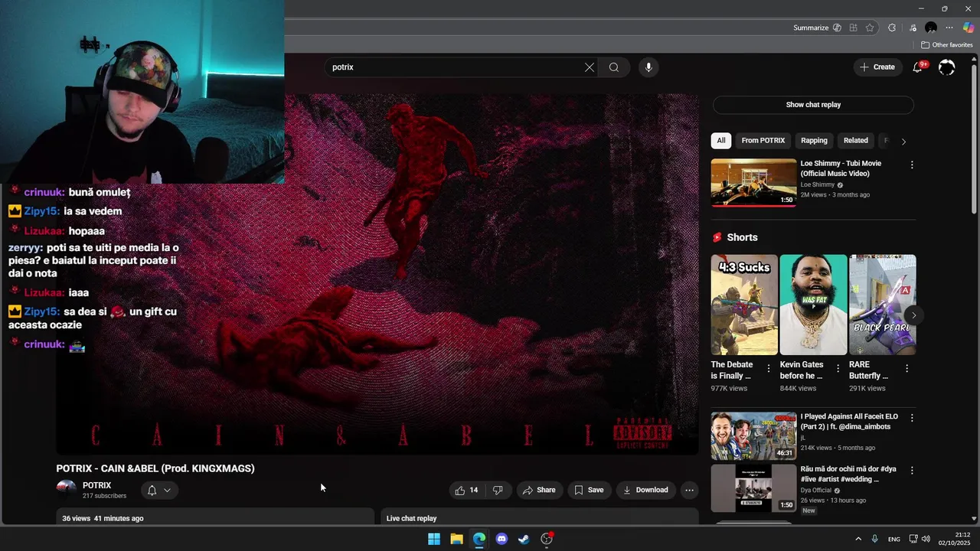Image resolution: width=980 pixels, height=551 pixels.
Task: Open Windows Start menu
Action: 434,539
